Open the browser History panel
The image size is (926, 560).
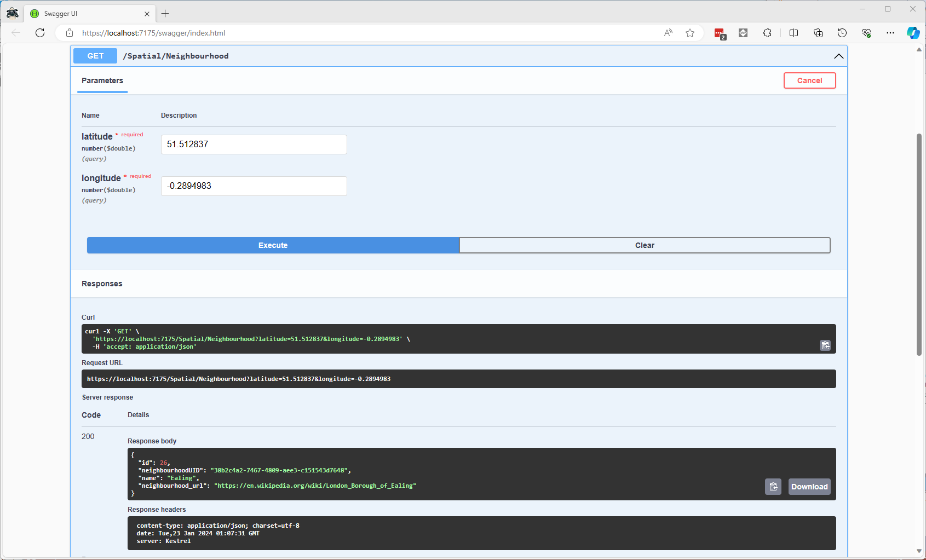842,33
